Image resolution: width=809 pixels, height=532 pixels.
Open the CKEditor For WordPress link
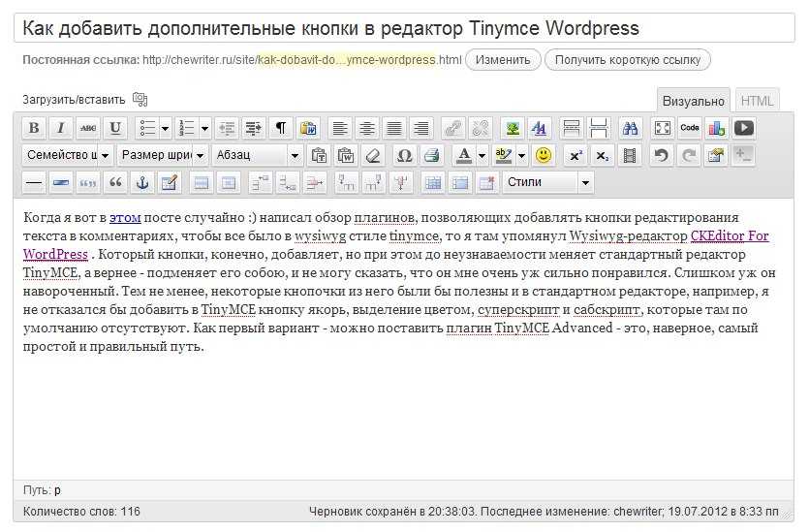730,235
